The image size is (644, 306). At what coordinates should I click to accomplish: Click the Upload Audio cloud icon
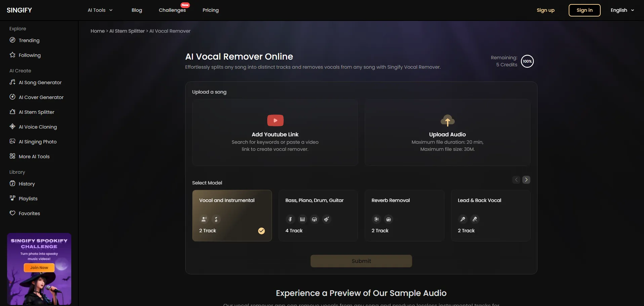447,121
